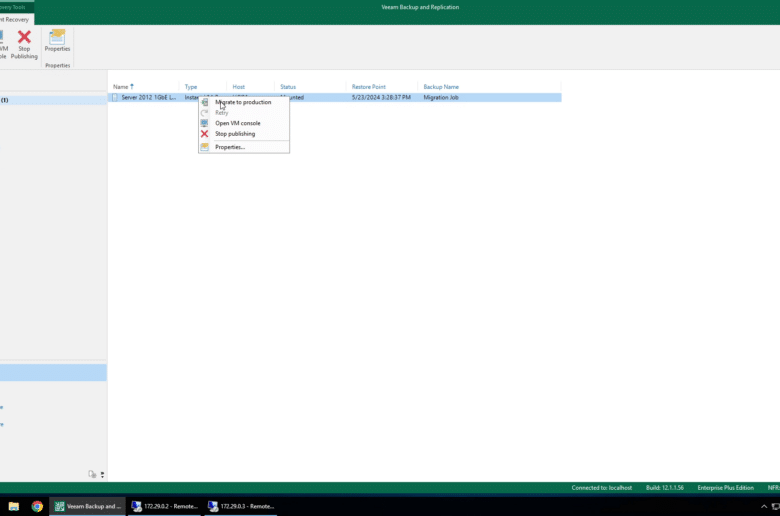Click the Properties icon in context menu
The width and height of the screenshot is (780, 516).
pyautogui.click(x=204, y=147)
